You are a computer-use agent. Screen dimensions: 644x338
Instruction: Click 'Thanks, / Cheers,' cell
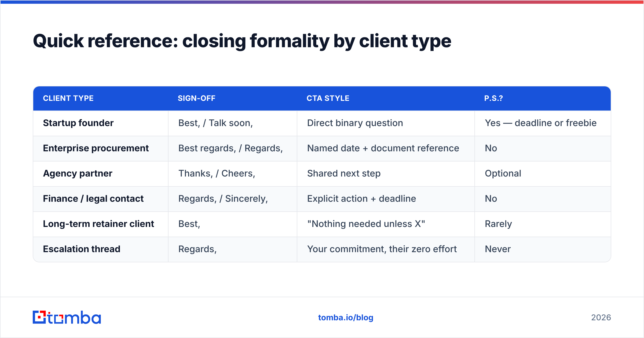coord(233,174)
